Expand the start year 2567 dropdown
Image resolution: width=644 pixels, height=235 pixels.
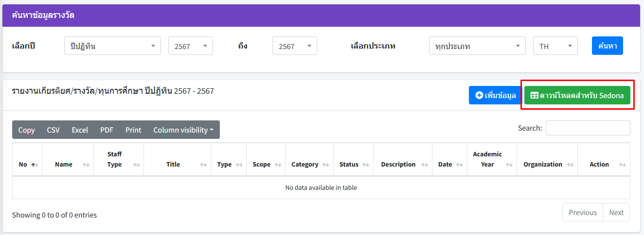tap(190, 46)
